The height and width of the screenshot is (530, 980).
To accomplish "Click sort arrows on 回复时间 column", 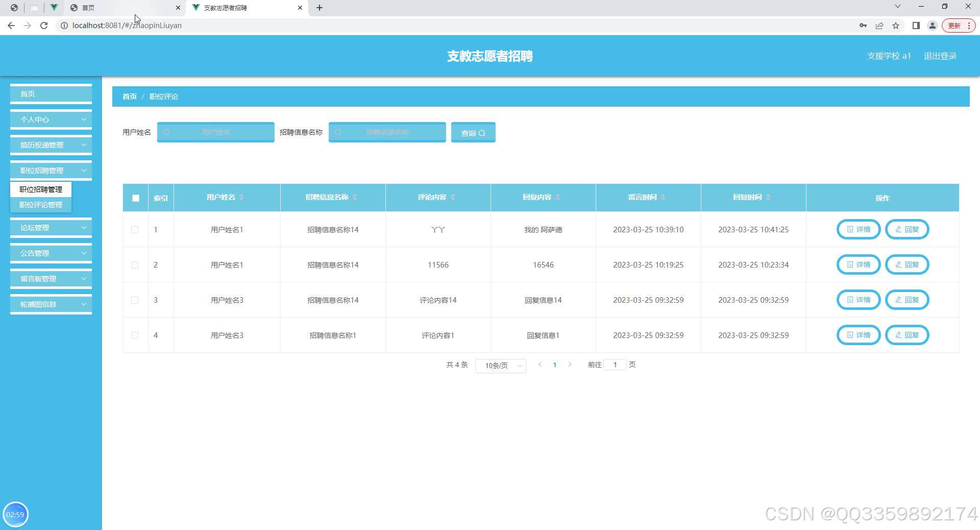I will click(x=768, y=197).
